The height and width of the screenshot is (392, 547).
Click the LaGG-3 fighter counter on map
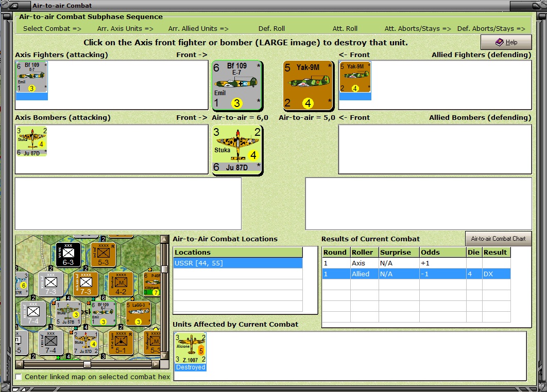click(139, 314)
